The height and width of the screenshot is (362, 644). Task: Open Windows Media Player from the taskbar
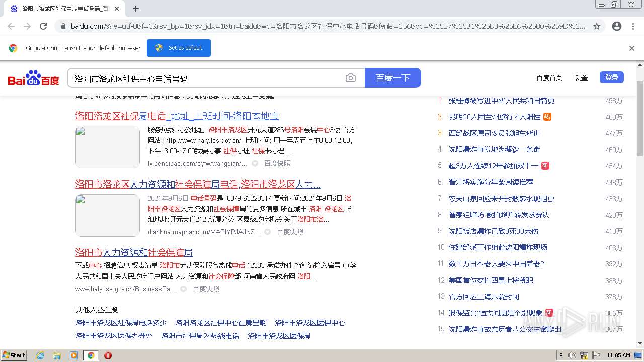tap(74, 355)
